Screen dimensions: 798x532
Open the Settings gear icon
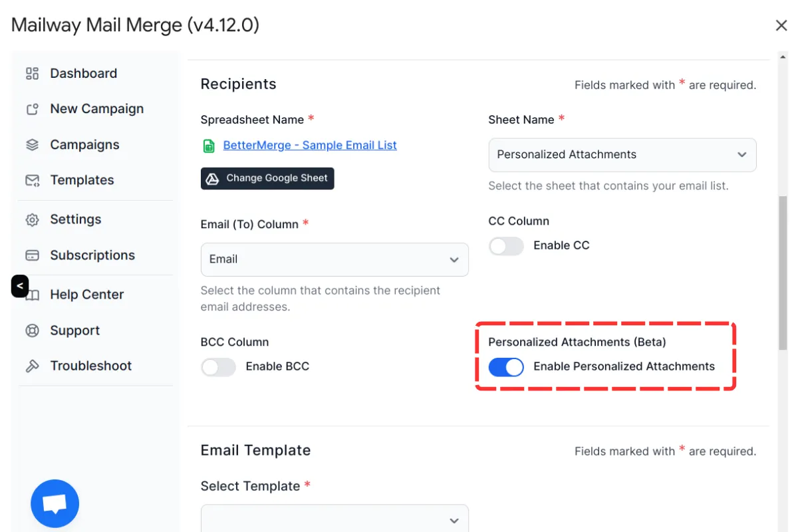click(32, 219)
